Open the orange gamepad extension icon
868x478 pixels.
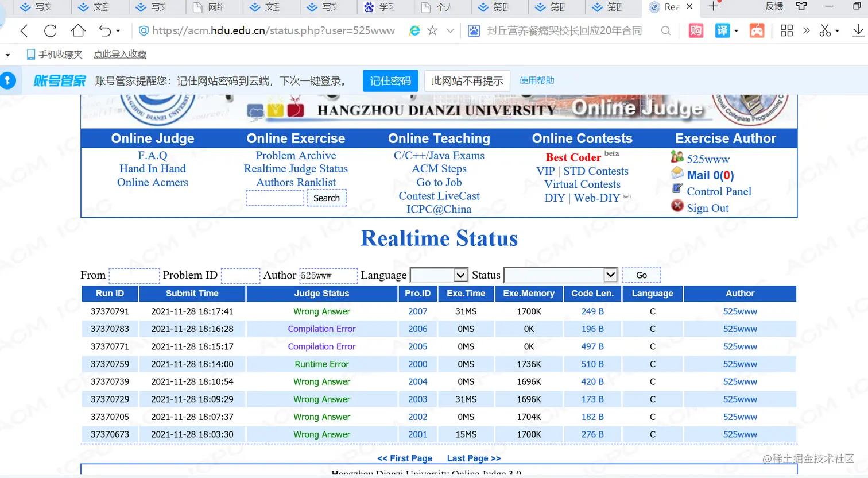click(x=757, y=30)
